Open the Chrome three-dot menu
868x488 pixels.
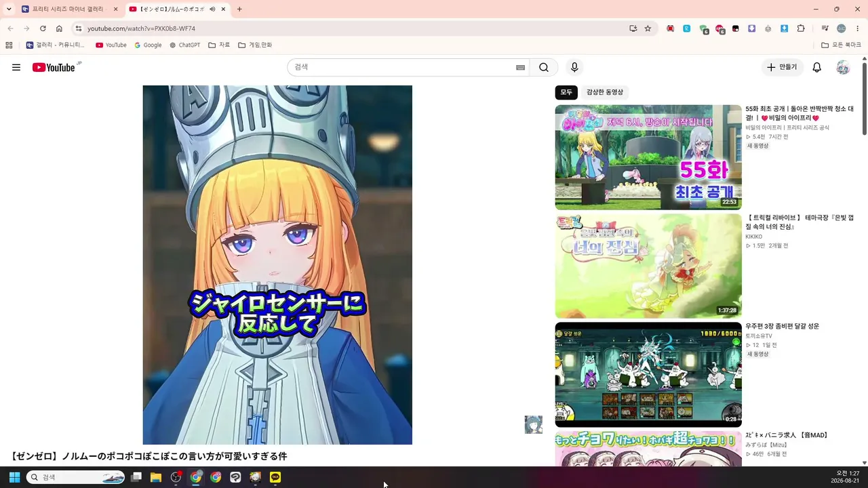click(x=858, y=28)
